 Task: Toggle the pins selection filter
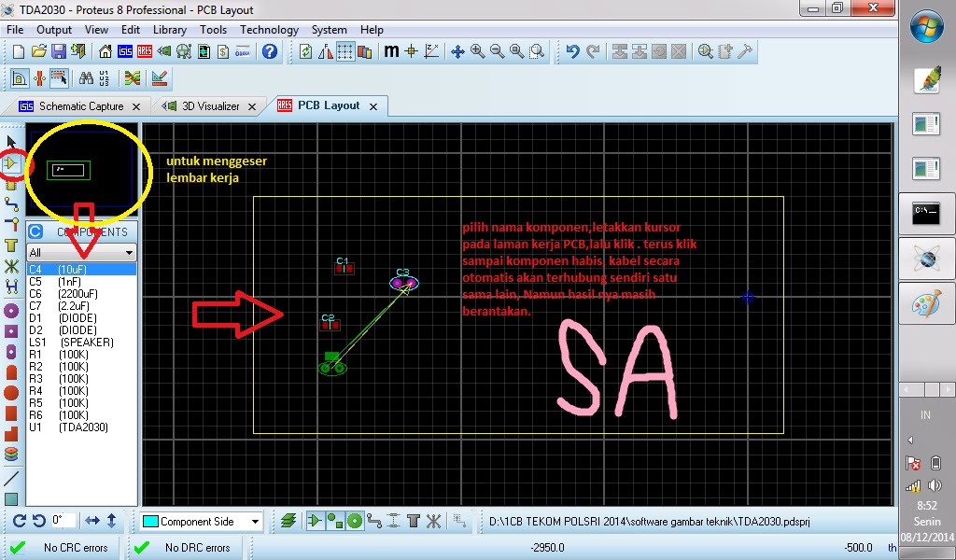click(335, 521)
